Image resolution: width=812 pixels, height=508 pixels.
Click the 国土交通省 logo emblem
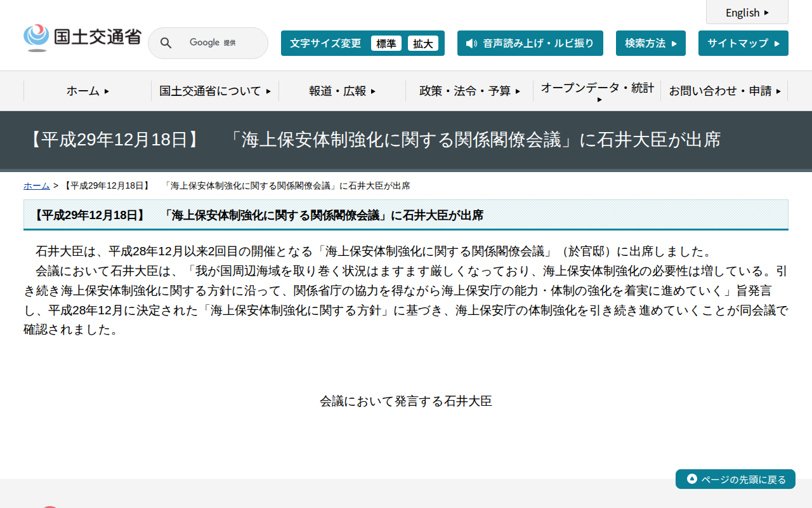click(36, 37)
